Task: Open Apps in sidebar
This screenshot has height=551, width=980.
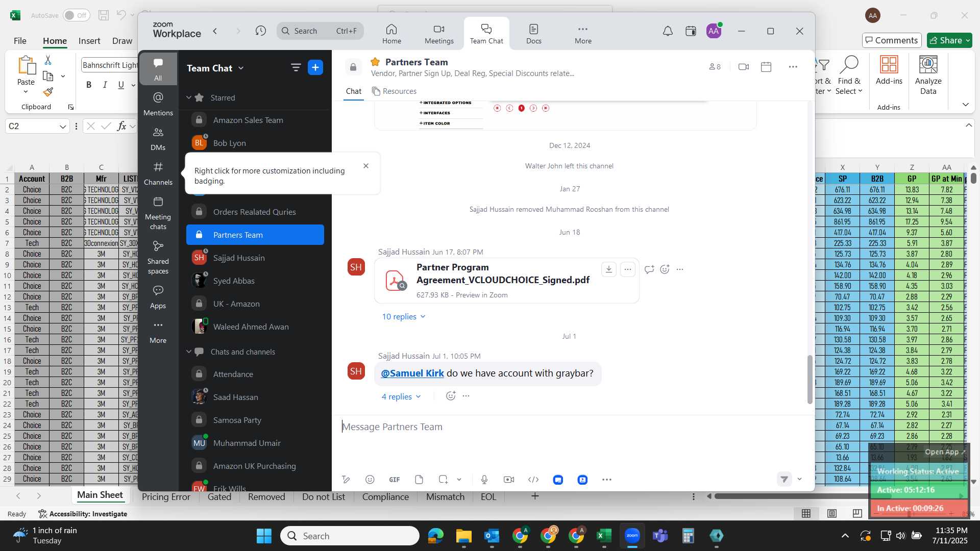Action: [x=158, y=297]
